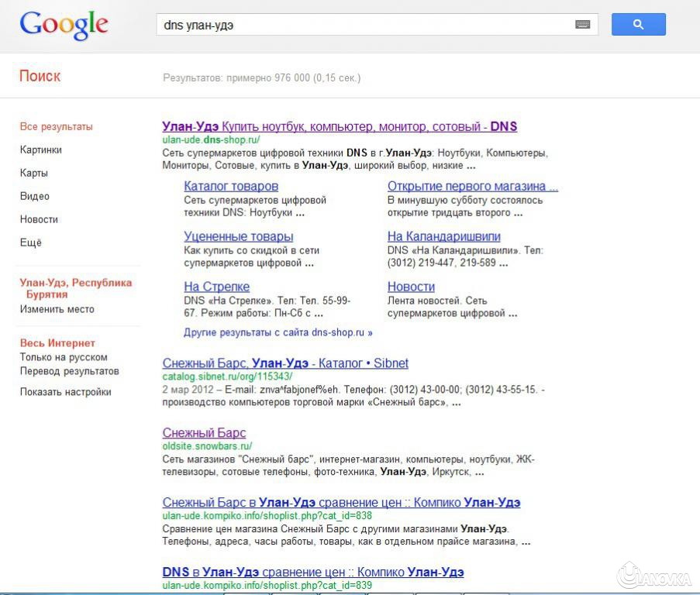Screen dimensions: 700x595
Task: Click URL 'ulan-ude.kompiko.info/shoplist.php?cat_id=838'
Action: click(267, 516)
